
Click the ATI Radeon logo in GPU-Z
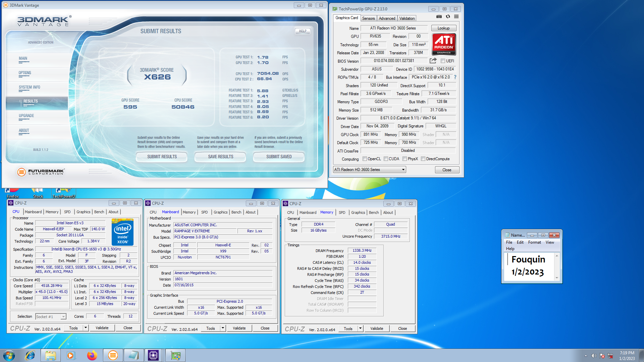click(444, 44)
